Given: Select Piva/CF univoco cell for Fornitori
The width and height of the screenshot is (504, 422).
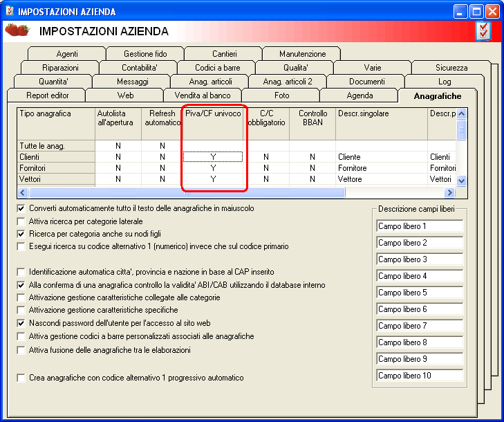Looking at the screenshot, I should pyautogui.click(x=213, y=168).
